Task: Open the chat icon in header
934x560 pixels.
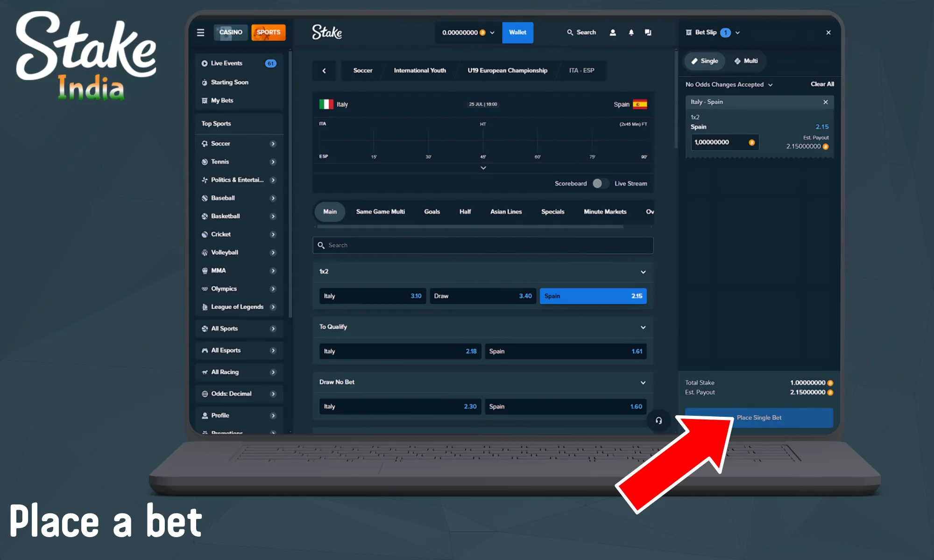Action: pos(648,33)
